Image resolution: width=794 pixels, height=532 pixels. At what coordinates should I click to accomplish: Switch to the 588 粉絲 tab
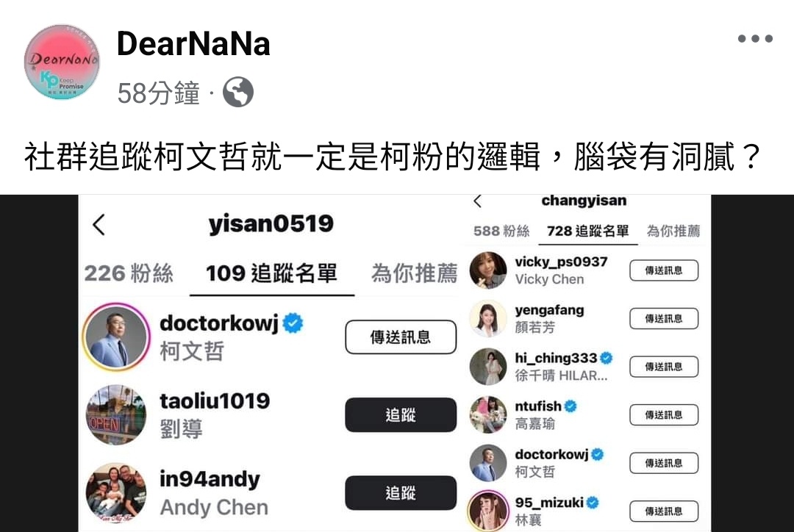tap(501, 231)
